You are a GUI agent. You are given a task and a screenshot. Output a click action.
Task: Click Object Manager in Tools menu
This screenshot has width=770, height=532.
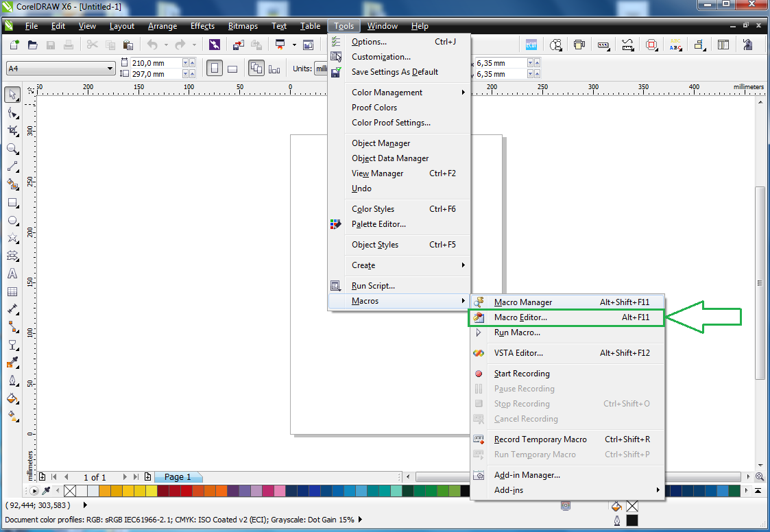pyautogui.click(x=399, y=143)
